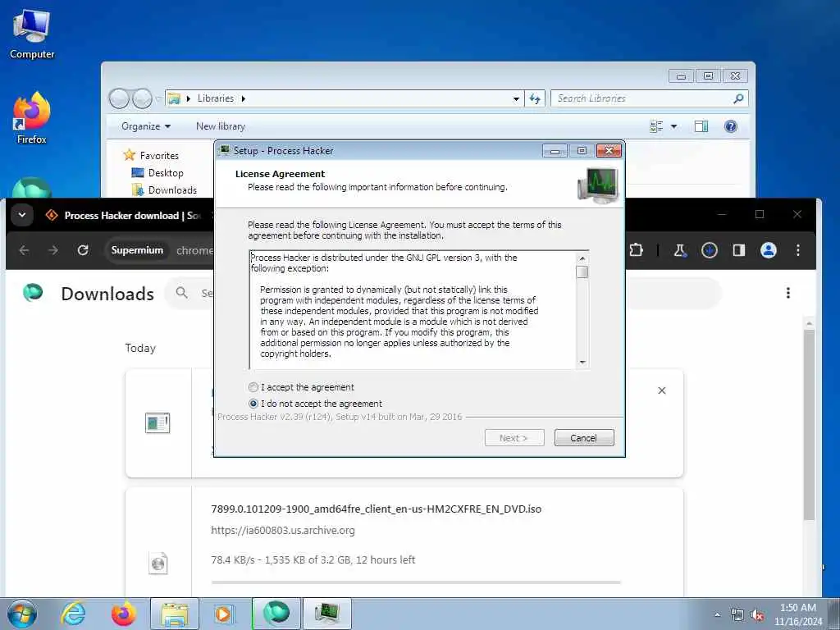
Task: Open the browser downloads toolbar icon
Action: pos(710,250)
